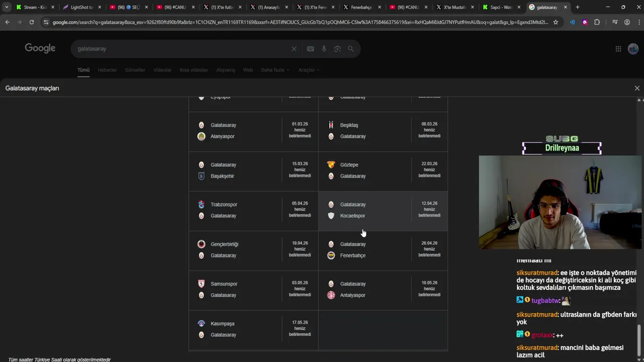This screenshot has width=644, height=362.
Task: Close the Galatasaray maçları panel
Action: [637, 88]
